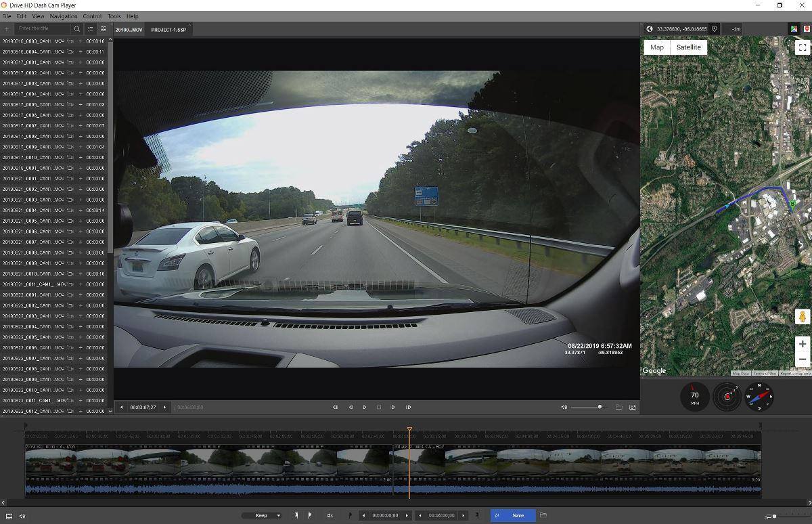Click the map fullscreen icon
This screenshot has width=812, height=524.
pos(802,47)
